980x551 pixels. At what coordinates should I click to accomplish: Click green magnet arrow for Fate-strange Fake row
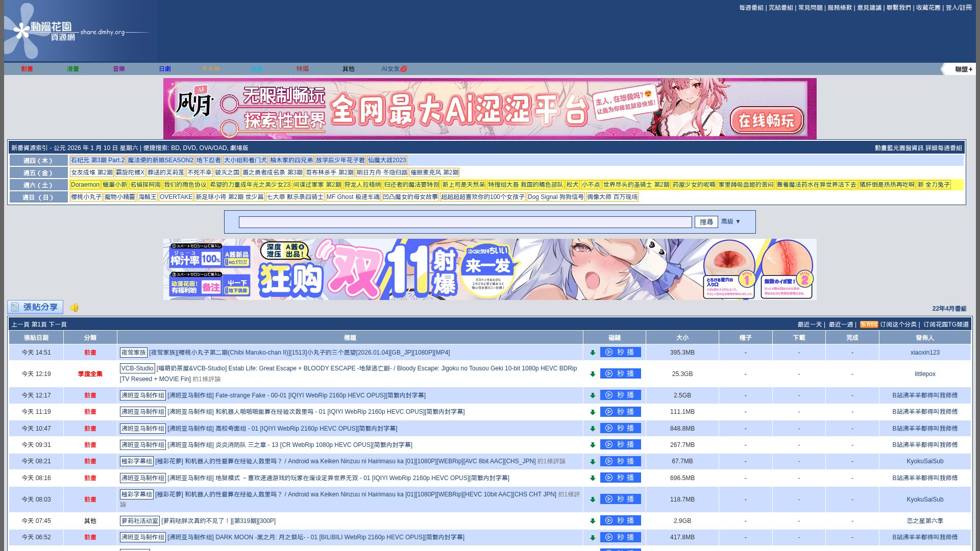pyautogui.click(x=593, y=395)
